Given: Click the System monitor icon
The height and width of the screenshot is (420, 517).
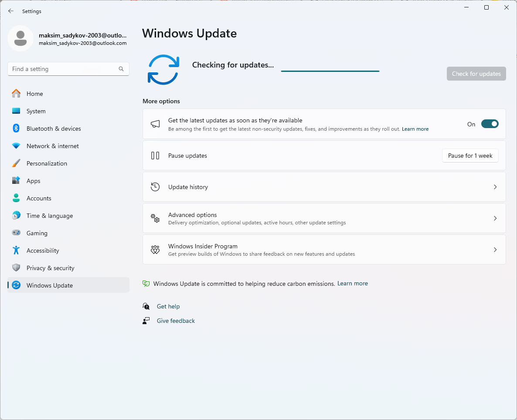Looking at the screenshot, I should (x=16, y=111).
